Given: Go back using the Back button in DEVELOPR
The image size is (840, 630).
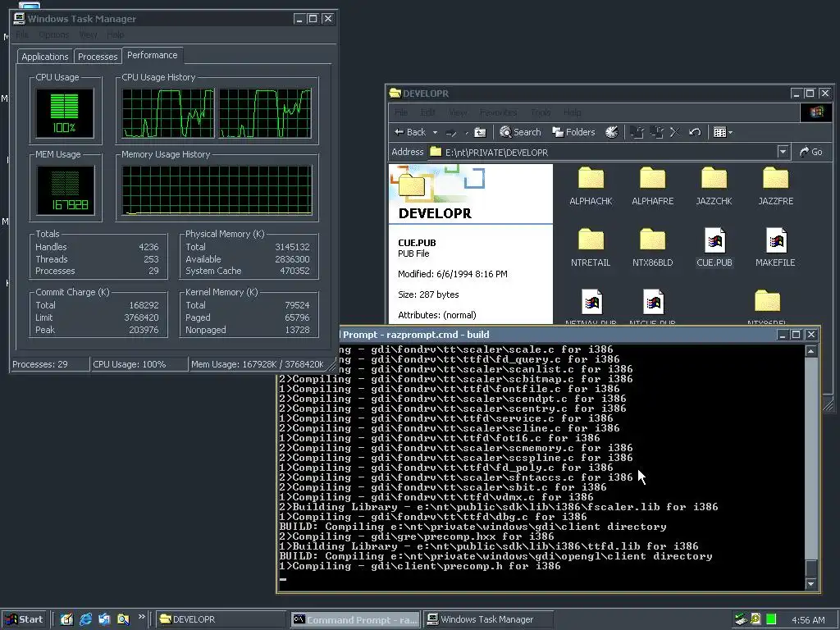Looking at the screenshot, I should (410, 132).
